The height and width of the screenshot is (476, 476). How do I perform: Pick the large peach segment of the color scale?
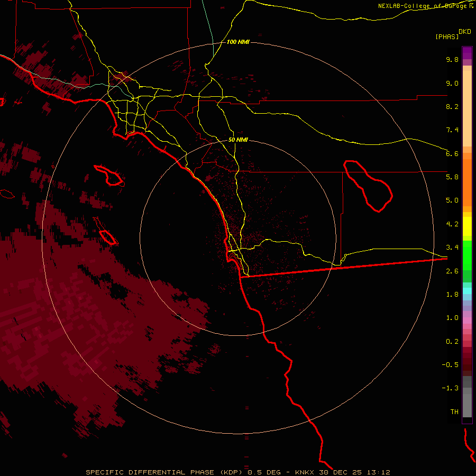point(467,108)
